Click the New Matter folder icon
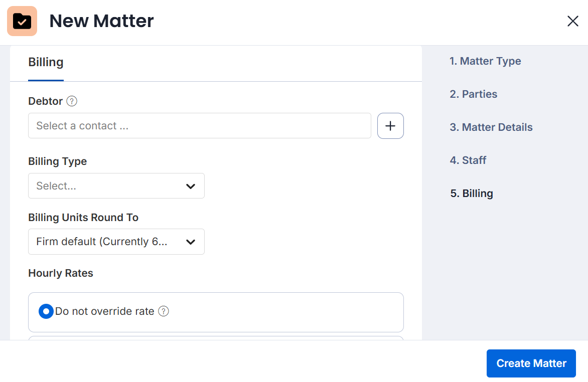Viewport: 588px width, 382px height. pos(22,21)
